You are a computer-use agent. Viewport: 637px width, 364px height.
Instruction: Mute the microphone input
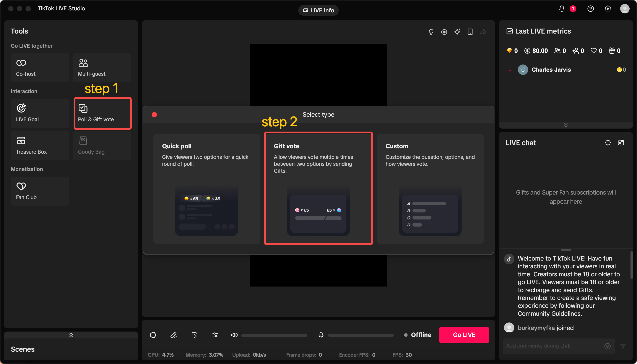point(321,335)
